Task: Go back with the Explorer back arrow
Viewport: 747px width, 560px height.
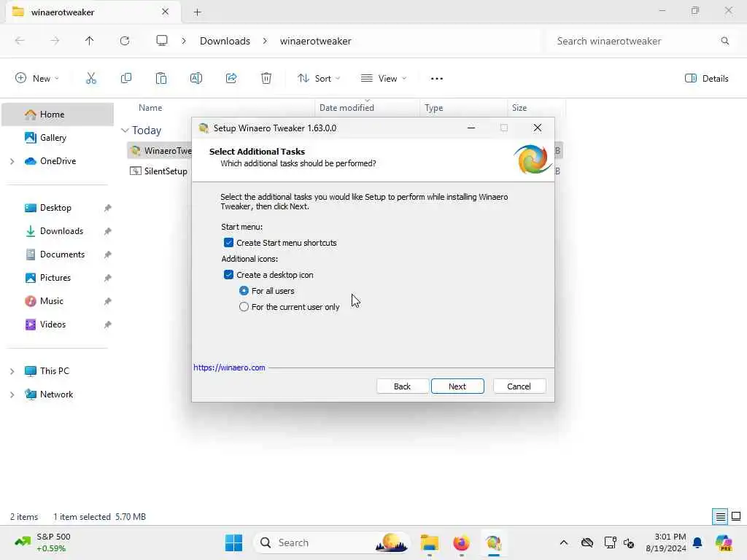Action: pos(20,41)
